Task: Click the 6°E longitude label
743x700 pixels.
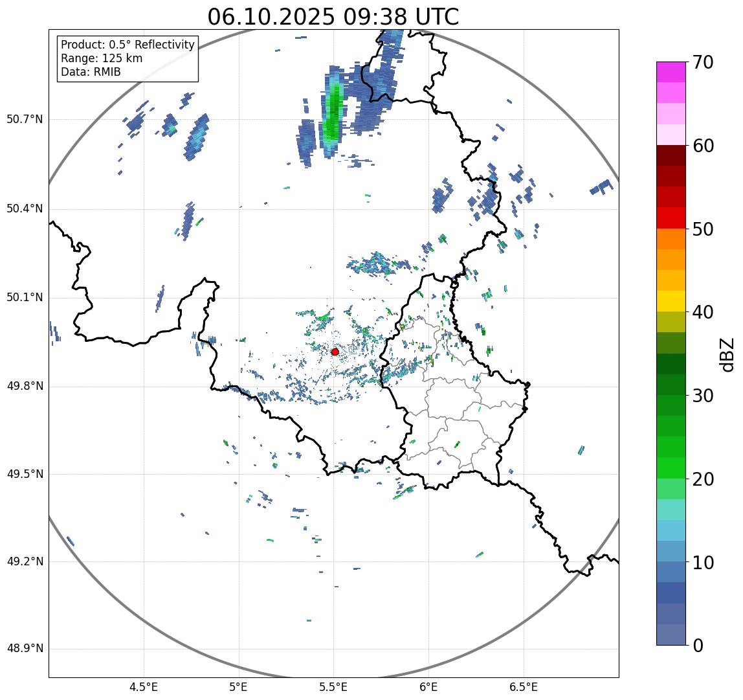Action: [x=429, y=687]
